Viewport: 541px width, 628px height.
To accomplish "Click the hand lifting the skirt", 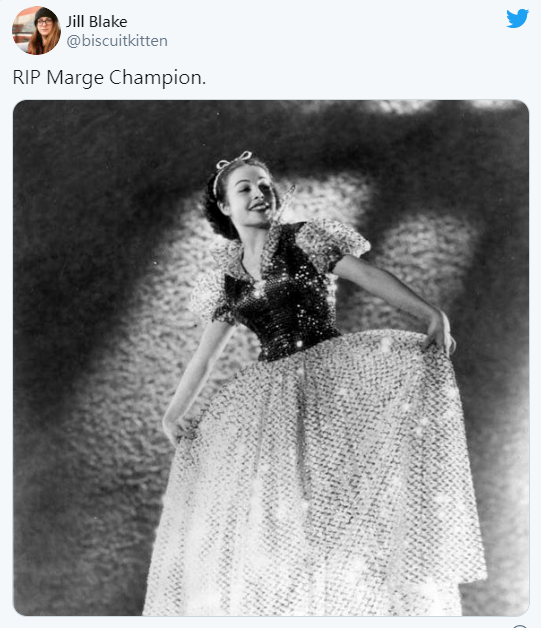I will tap(439, 332).
